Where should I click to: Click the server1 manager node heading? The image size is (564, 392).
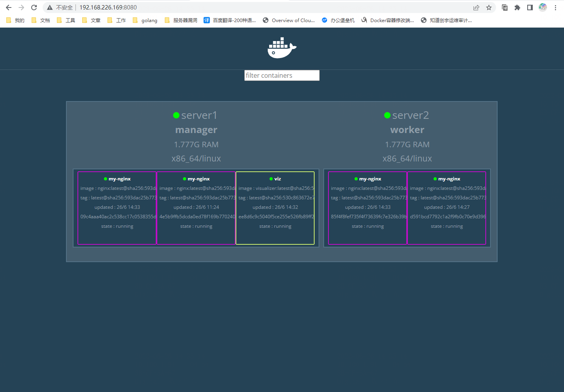coord(196,115)
